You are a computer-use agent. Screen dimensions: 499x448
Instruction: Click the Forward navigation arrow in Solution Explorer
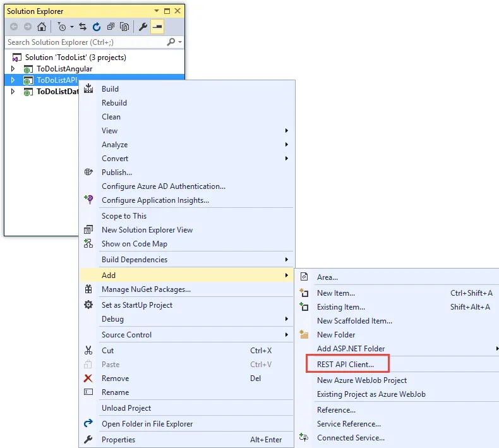pos(28,27)
